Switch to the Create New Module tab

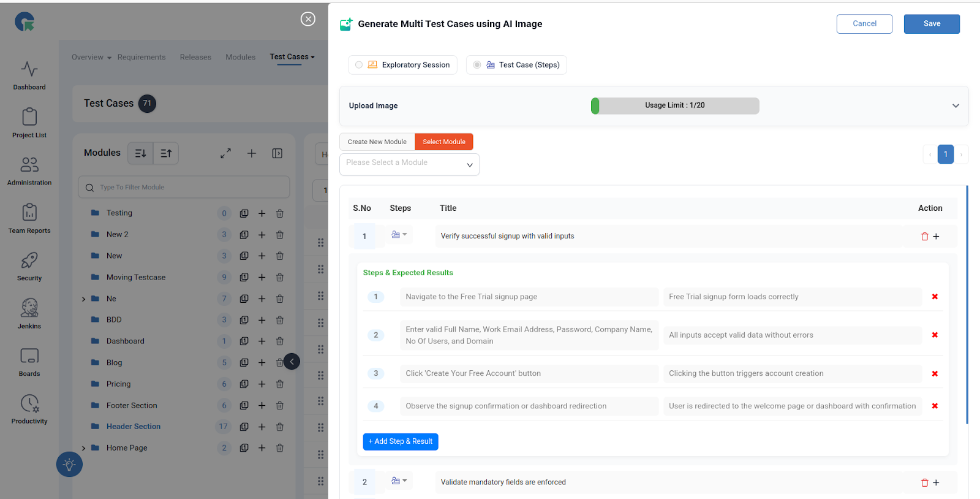tap(377, 142)
